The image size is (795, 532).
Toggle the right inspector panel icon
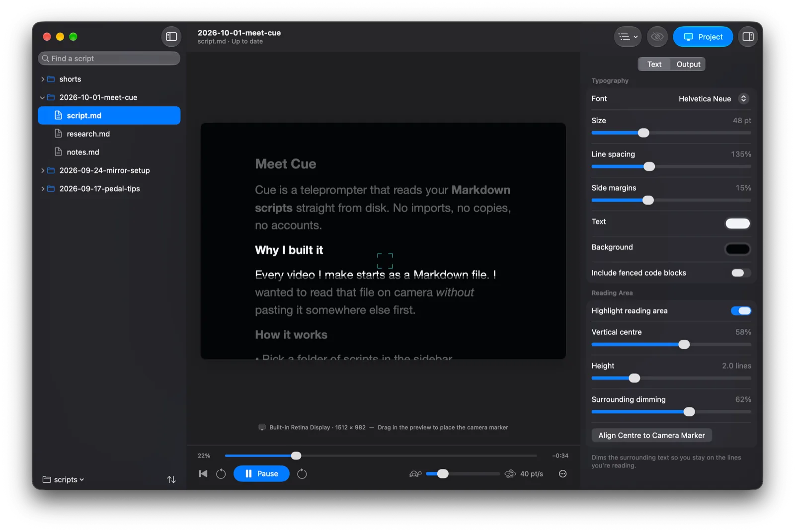click(x=748, y=37)
